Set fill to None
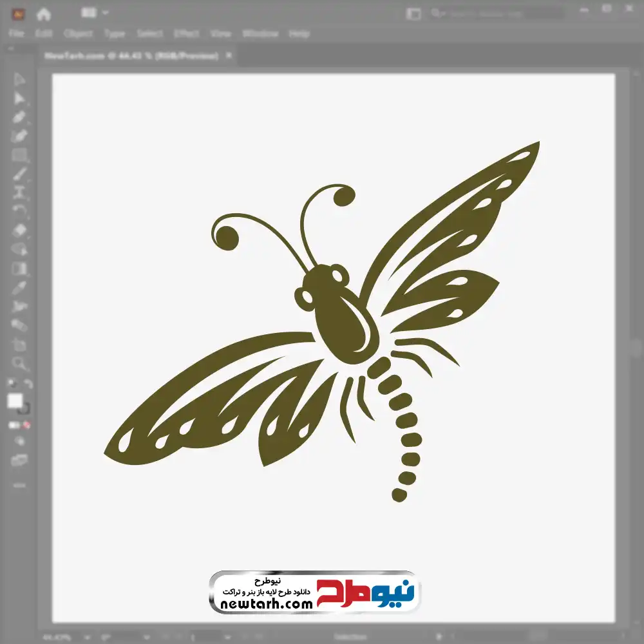644x644 pixels. (x=27, y=425)
